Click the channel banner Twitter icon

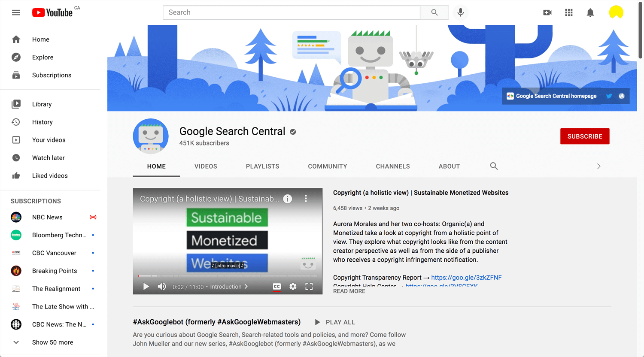tap(609, 96)
